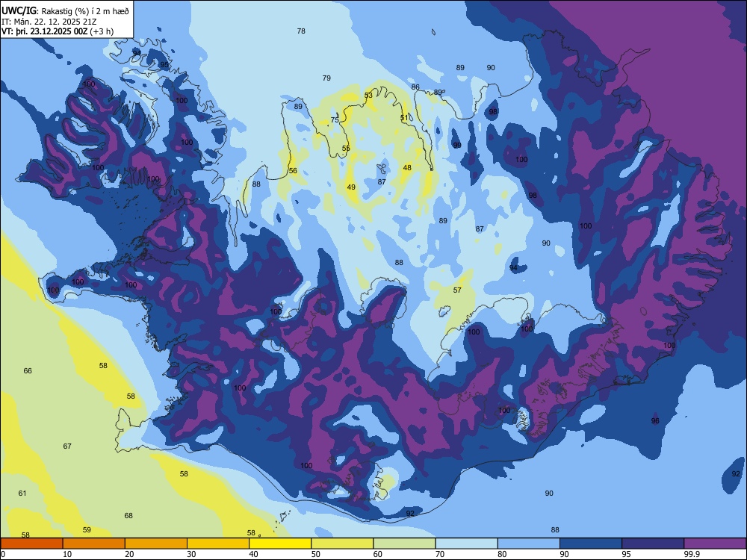Click the light green 60–70 legend swatch
The image size is (747, 560).
[x=404, y=544]
